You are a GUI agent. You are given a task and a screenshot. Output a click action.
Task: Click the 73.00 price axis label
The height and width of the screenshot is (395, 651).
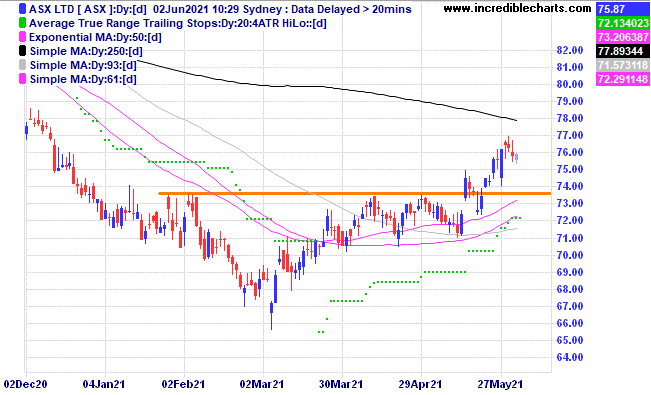pyautogui.click(x=570, y=204)
